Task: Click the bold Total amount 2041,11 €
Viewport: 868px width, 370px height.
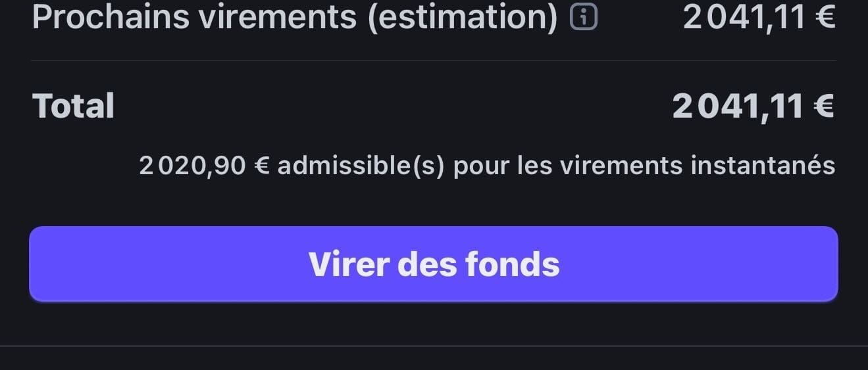Action: (753, 106)
